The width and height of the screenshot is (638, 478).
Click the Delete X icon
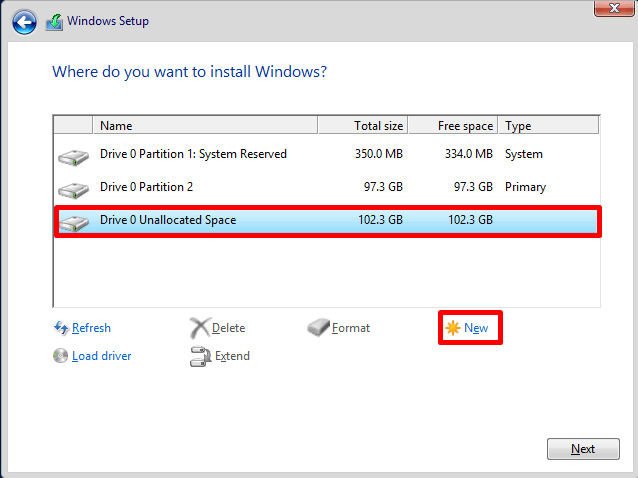point(199,328)
